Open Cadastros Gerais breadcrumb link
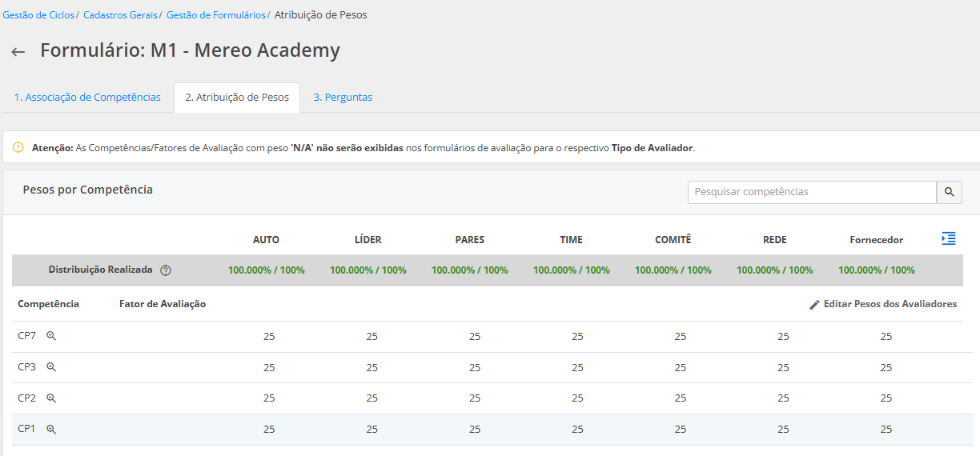Screen dimensions: 980x456 [120, 15]
